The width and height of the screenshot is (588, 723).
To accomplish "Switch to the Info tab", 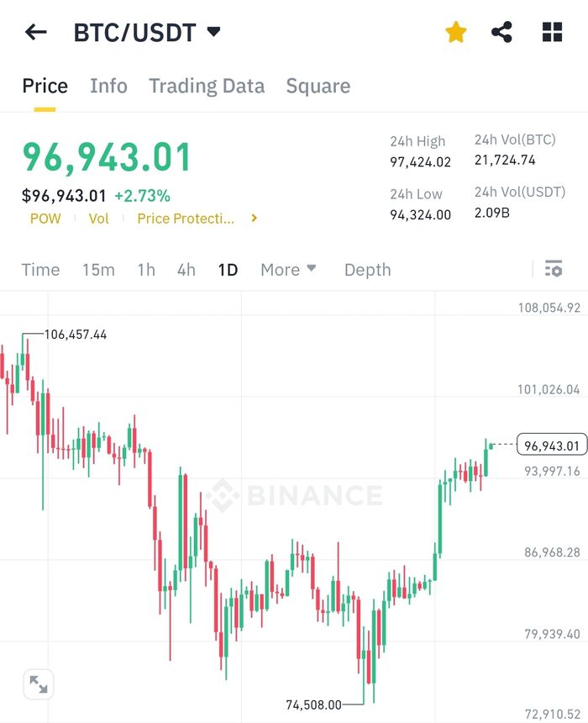I will [x=108, y=86].
